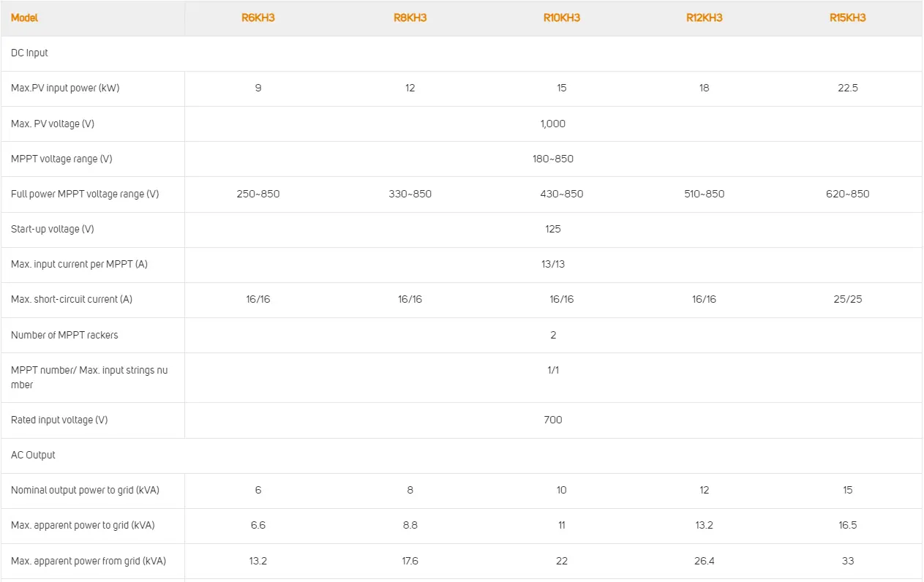Select the Number of MPPT rackers label
Screen dimensions: 924x582
[64, 335]
